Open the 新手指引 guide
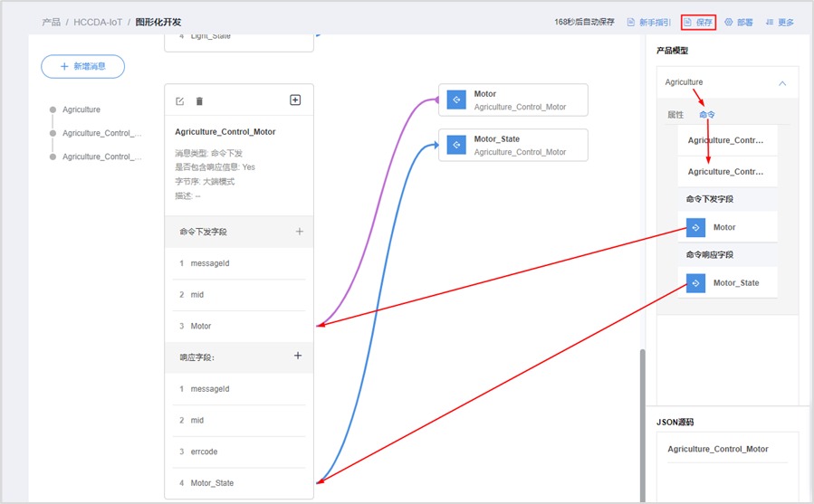Image resolution: width=814 pixels, height=504 pixels. [648, 22]
